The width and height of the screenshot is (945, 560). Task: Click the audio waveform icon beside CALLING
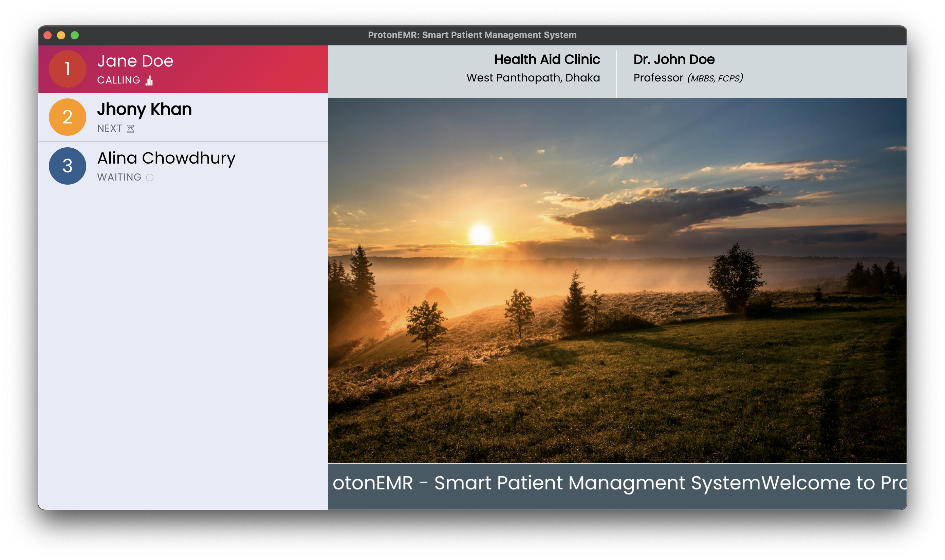pos(149,80)
